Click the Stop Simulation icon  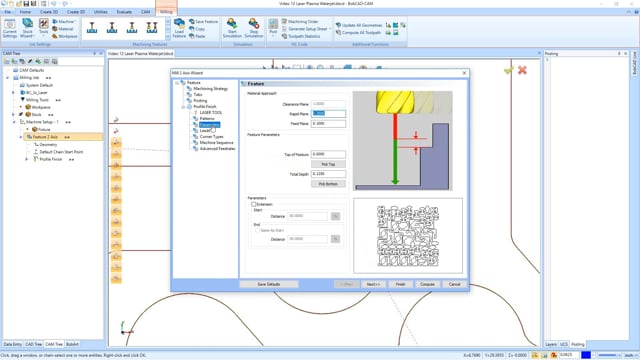pos(253,28)
